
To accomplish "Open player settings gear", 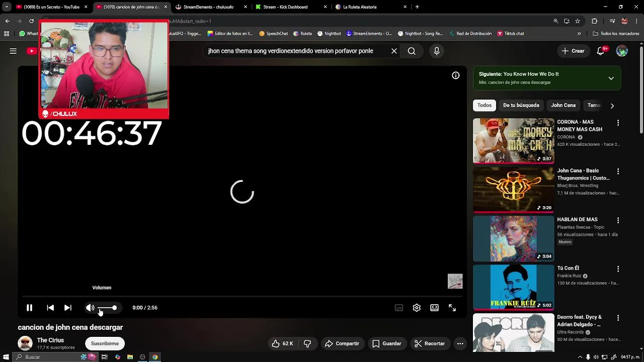I will pos(417,308).
